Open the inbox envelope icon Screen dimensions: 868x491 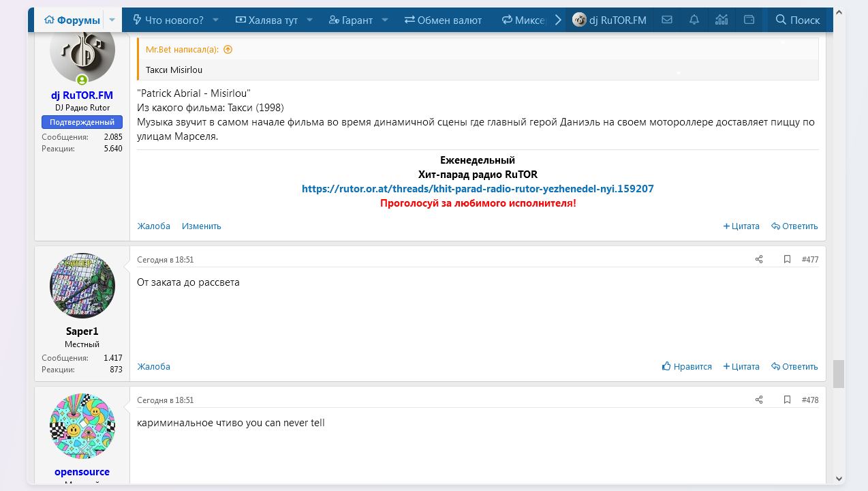click(667, 20)
